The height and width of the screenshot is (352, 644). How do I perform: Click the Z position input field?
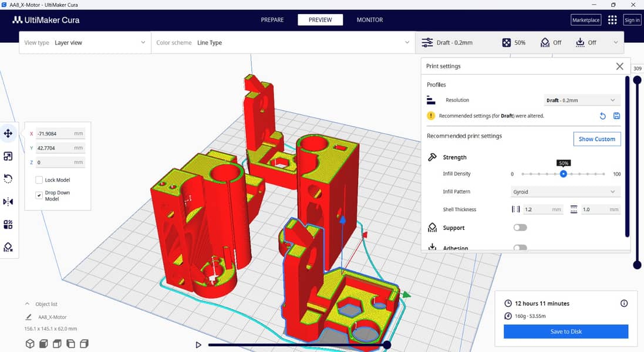pyautogui.click(x=60, y=162)
